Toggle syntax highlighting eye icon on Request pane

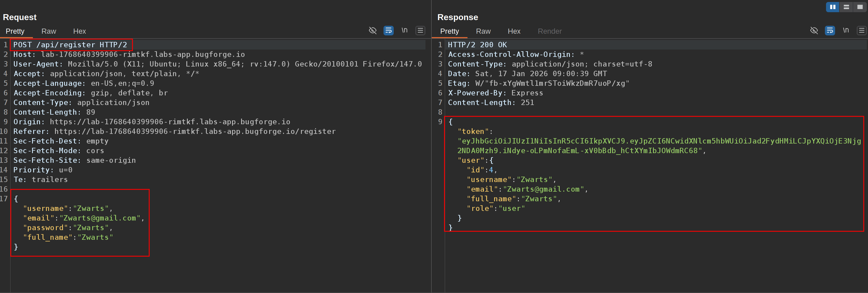[x=372, y=30]
